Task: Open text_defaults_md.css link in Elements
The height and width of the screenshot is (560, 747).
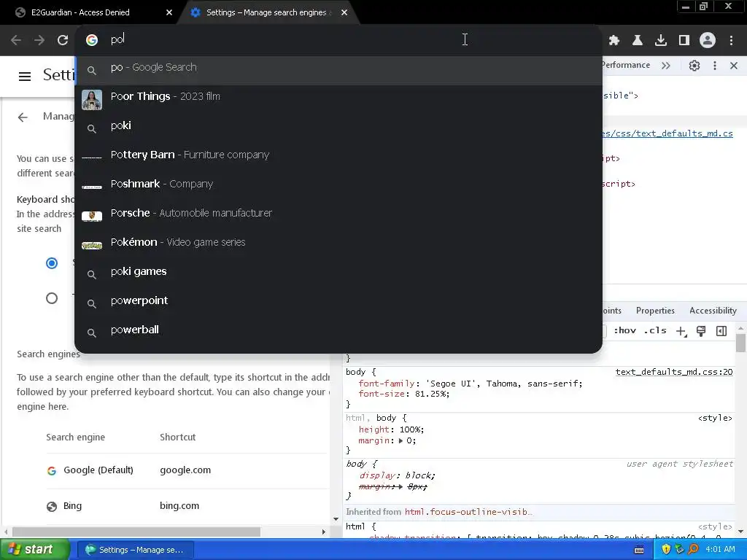Action: coord(667,133)
